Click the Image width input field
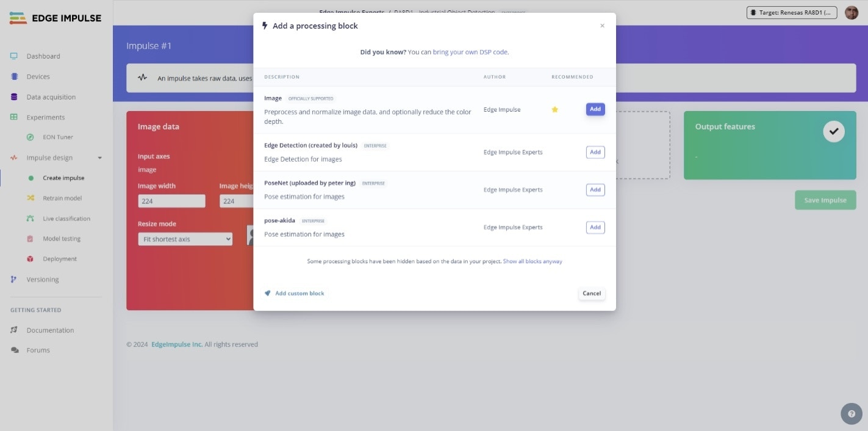The height and width of the screenshot is (431, 868). click(x=171, y=201)
